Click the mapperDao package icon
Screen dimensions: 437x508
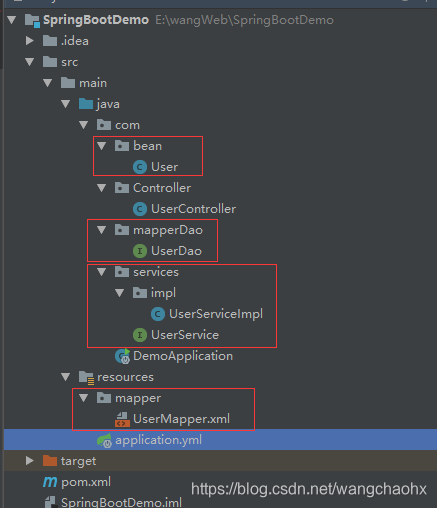(x=122, y=230)
